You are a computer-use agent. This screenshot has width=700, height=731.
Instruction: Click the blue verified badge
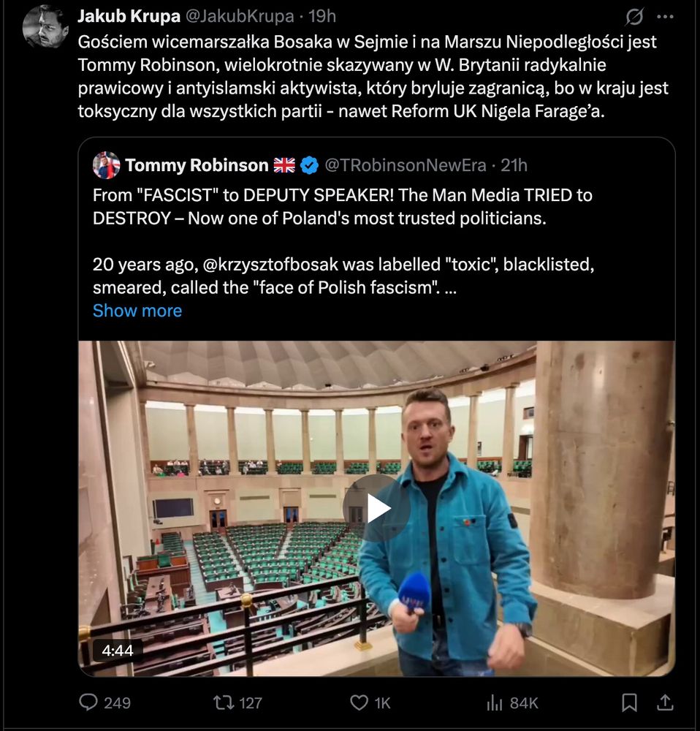pos(309,166)
